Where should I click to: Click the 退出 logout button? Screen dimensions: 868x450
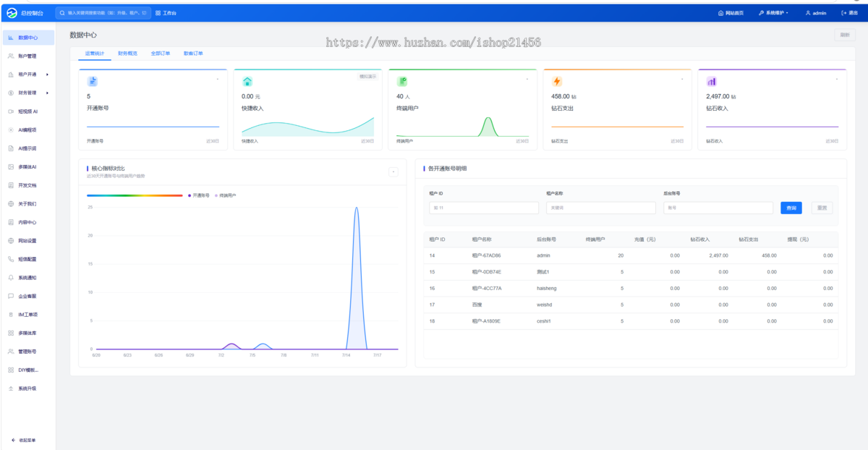850,13
